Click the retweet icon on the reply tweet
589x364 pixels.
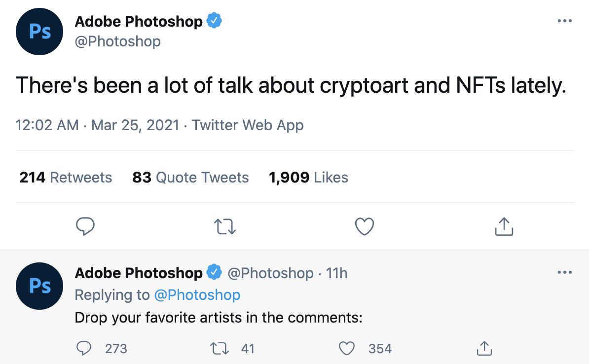pyautogui.click(x=219, y=348)
